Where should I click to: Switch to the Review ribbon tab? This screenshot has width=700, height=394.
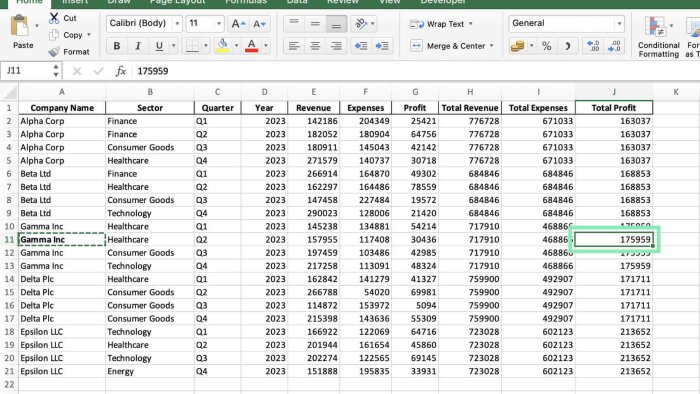[342, 2]
